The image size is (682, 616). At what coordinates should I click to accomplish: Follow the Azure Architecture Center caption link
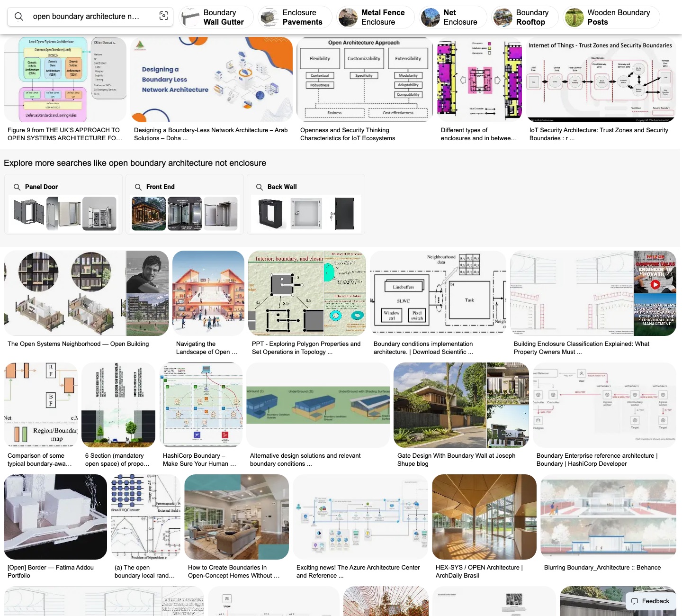[x=358, y=571]
